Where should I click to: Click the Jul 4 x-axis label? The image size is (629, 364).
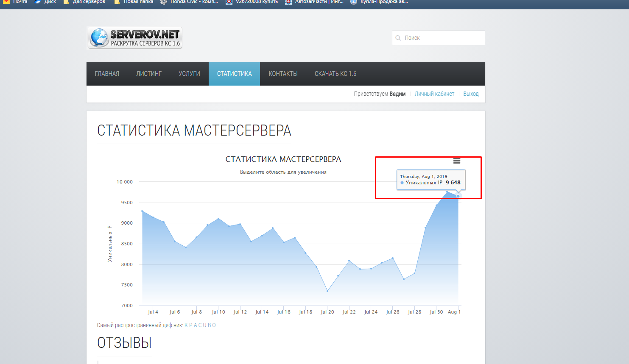(x=153, y=312)
